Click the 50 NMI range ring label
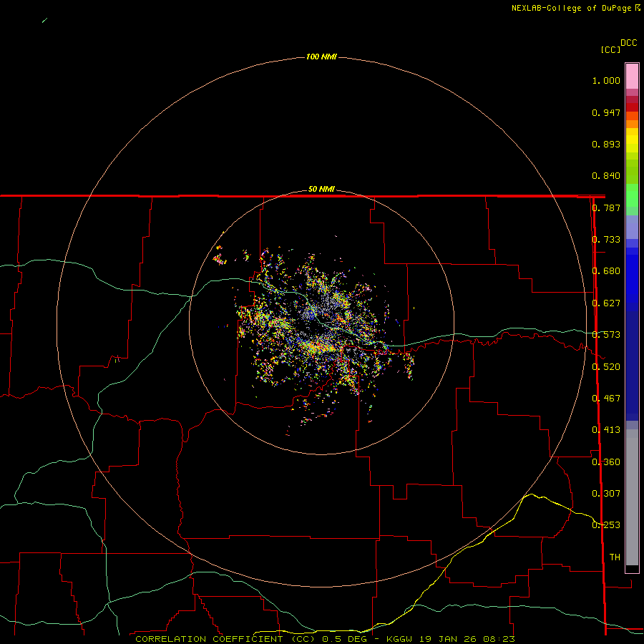Image resolution: width=644 pixels, height=644 pixels. [x=321, y=189]
